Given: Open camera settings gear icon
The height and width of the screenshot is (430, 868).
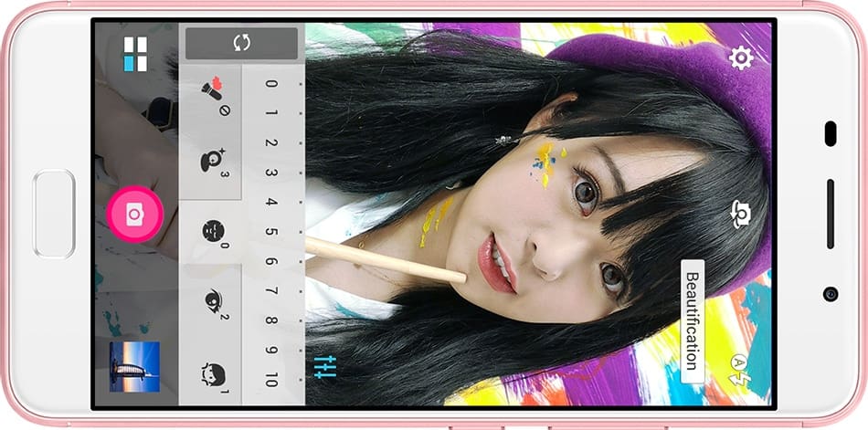Looking at the screenshot, I should tap(741, 58).
